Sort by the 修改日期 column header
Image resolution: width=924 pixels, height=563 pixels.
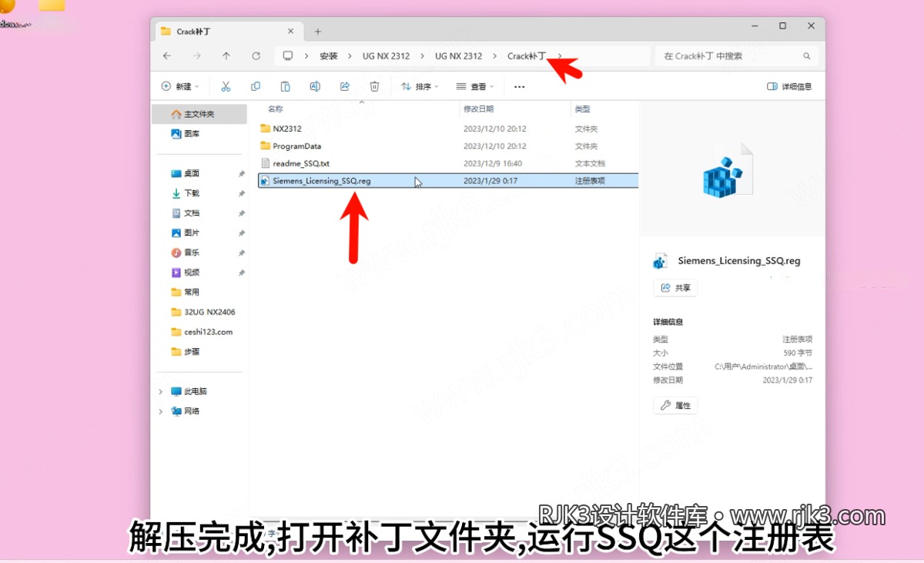(478, 109)
